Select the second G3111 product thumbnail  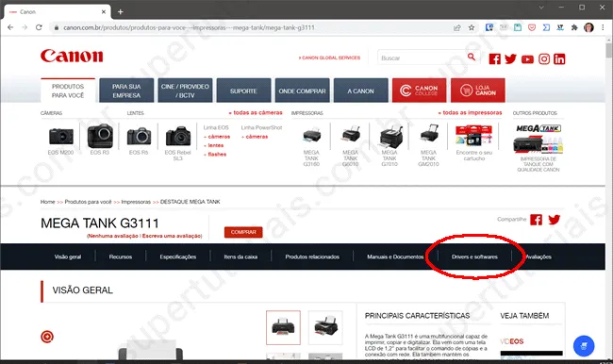pos(325,327)
